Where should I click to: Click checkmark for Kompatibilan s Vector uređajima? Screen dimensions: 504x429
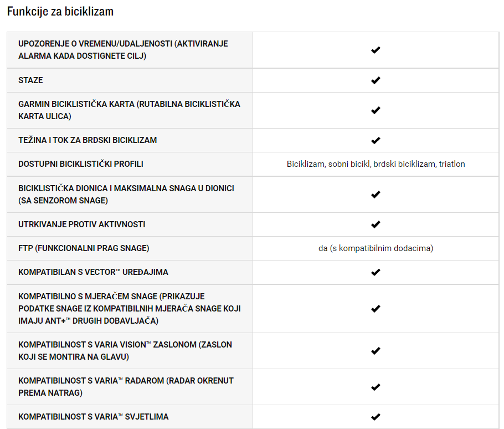point(376,272)
